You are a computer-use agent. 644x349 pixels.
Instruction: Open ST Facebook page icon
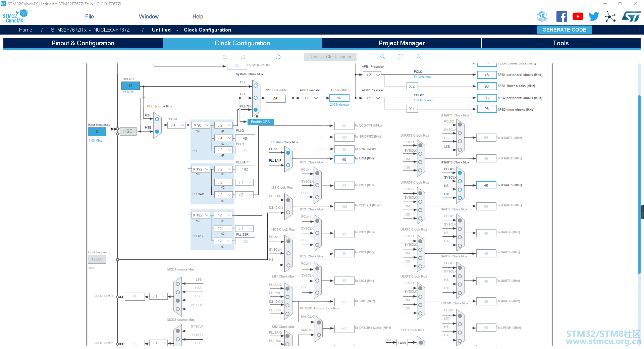tap(562, 16)
